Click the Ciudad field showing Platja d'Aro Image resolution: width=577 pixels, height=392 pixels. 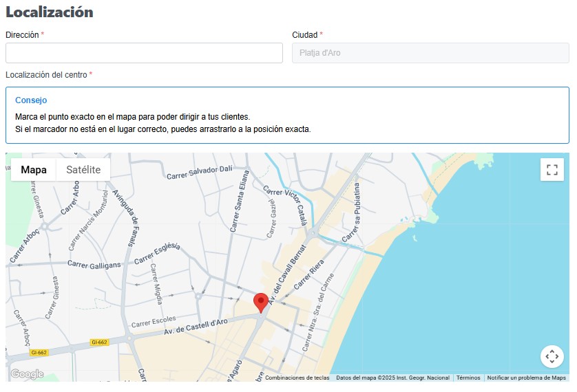[430, 53]
